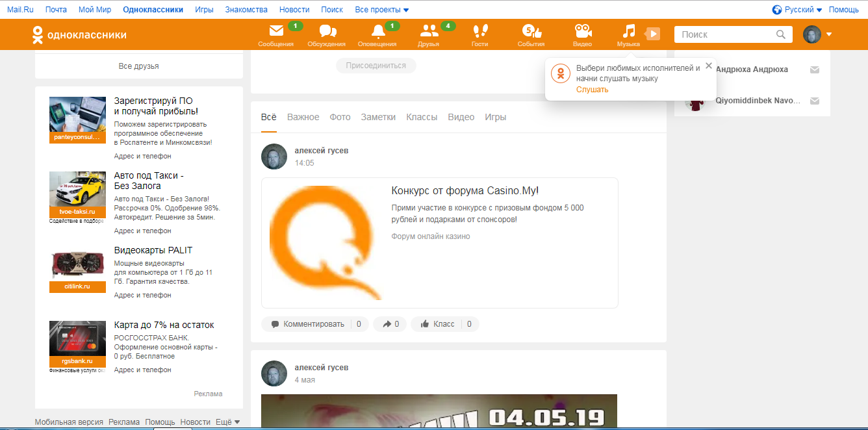Open the Сообщения envelope icon
Viewport: 868px width, 430px height.
tap(276, 35)
